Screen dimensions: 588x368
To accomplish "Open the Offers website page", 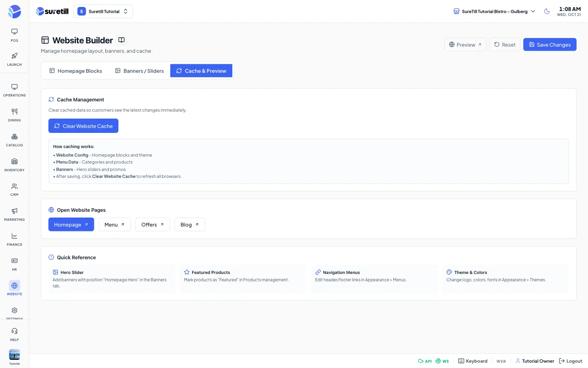I will coord(153,224).
